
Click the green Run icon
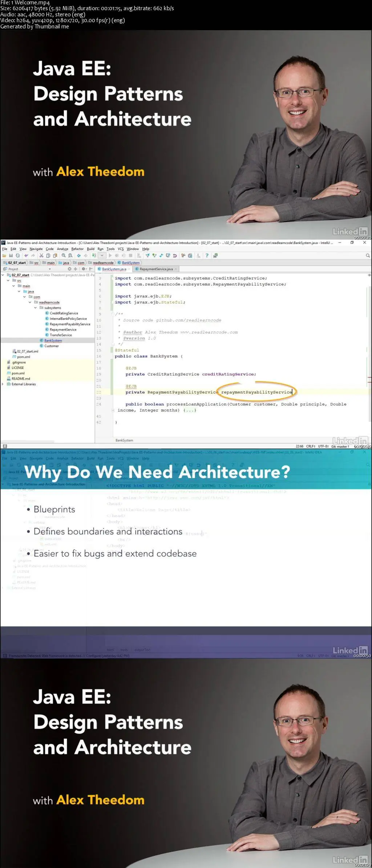pos(110,255)
